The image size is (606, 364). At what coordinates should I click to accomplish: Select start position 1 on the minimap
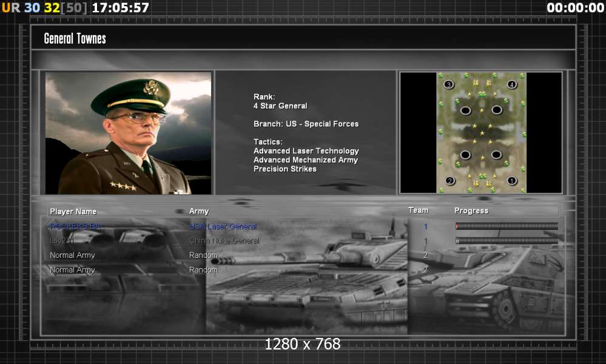(512, 180)
